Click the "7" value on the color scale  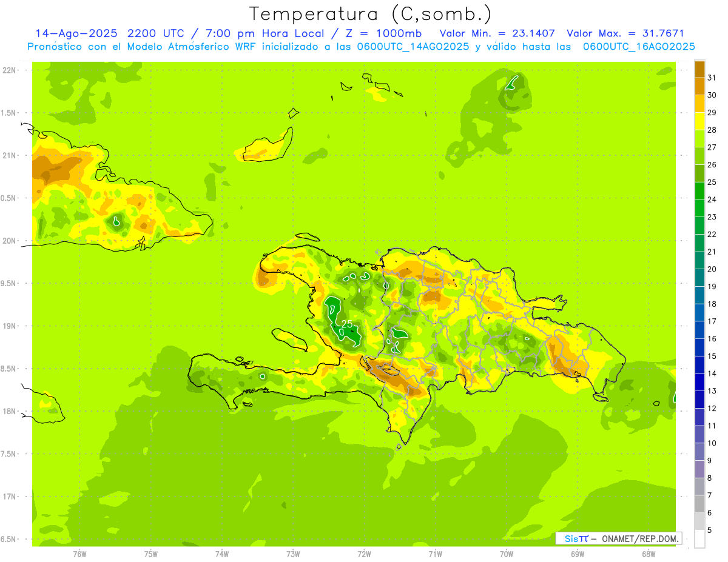(x=710, y=495)
